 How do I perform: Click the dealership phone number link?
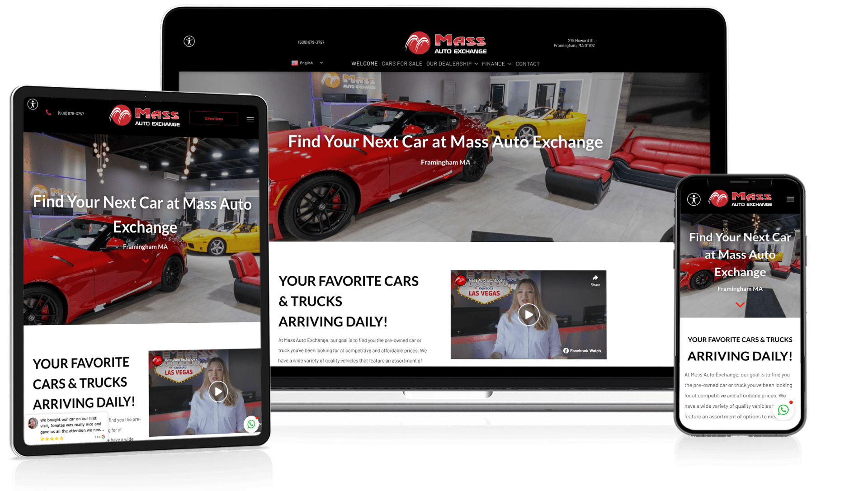click(x=305, y=41)
